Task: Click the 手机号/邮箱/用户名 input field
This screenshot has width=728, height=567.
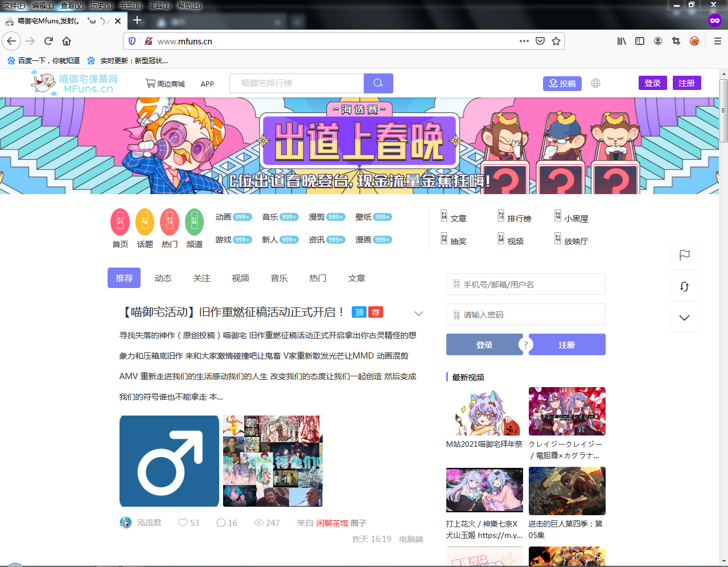Action: (525, 284)
